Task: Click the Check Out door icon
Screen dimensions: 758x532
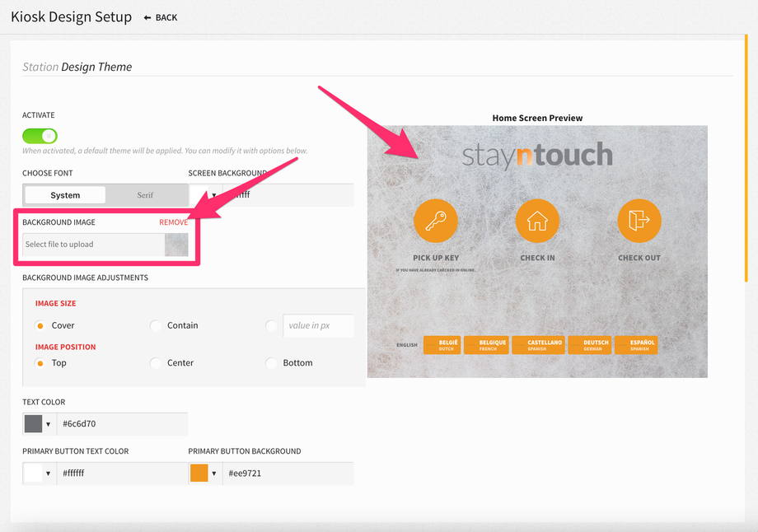Action: point(639,221)
